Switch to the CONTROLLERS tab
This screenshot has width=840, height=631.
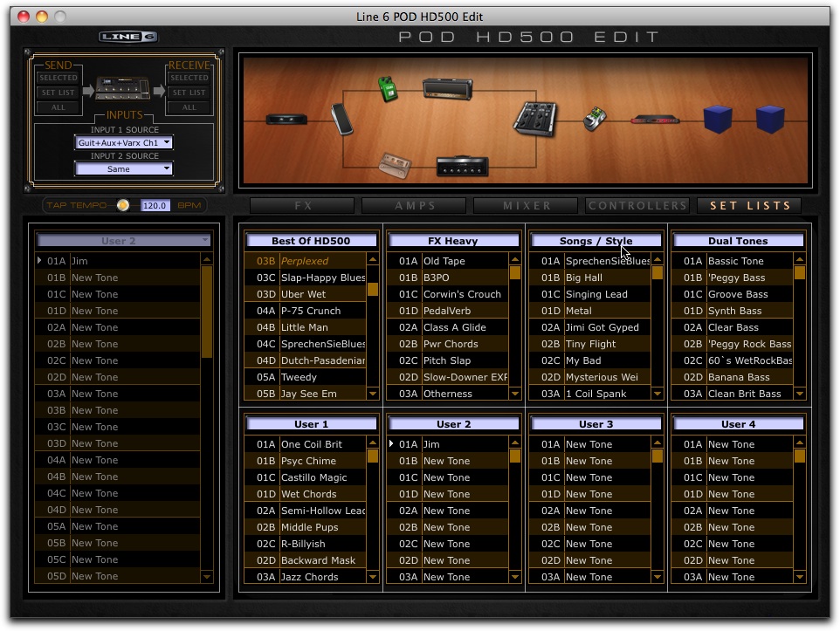tap(637, 206)
